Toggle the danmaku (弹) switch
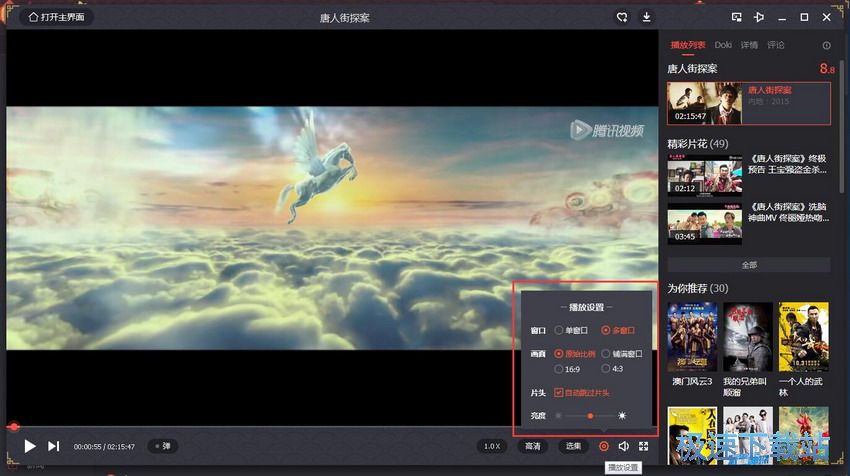Image resolution: width=850 pixels, height=476 pixels. [x=163, y=446]
